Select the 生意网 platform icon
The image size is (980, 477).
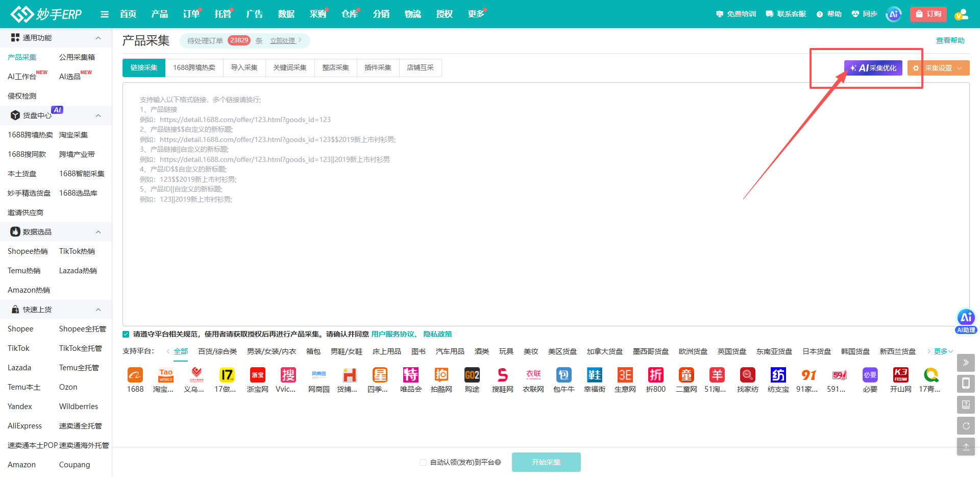(x=625, y=375)
